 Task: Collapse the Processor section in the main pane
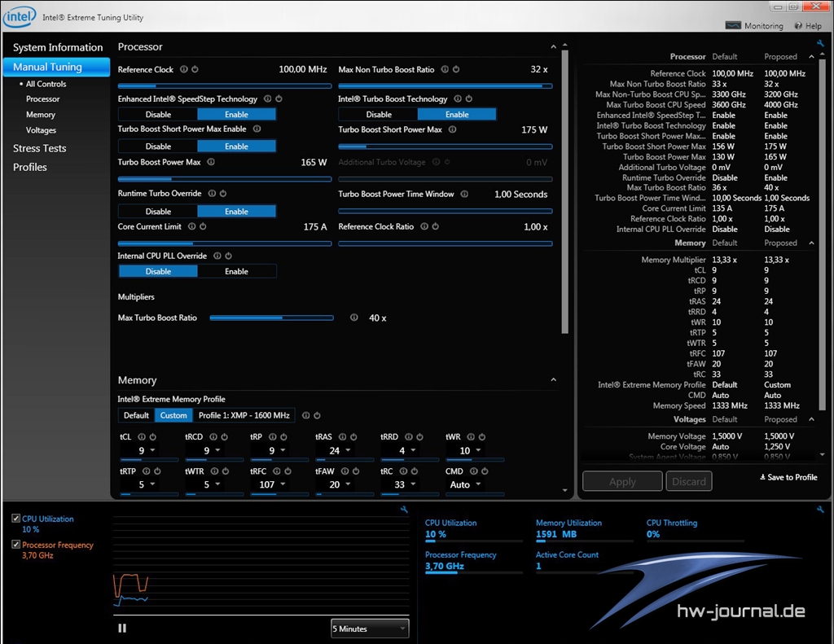tap(553, 46)
